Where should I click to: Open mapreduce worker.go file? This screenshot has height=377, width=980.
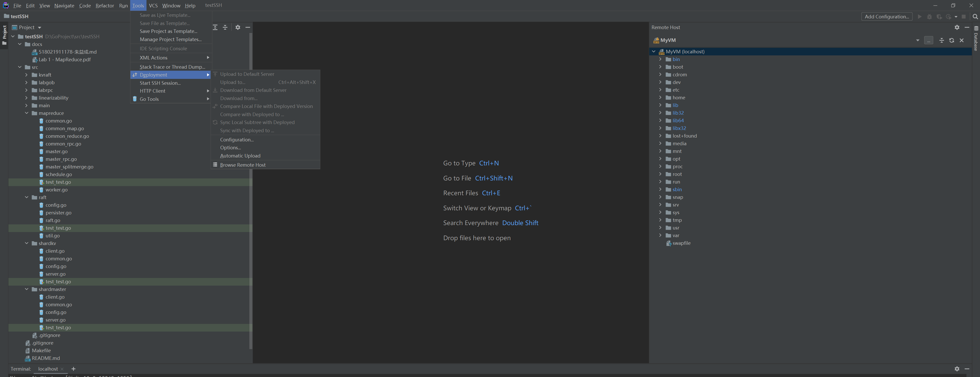56,190
